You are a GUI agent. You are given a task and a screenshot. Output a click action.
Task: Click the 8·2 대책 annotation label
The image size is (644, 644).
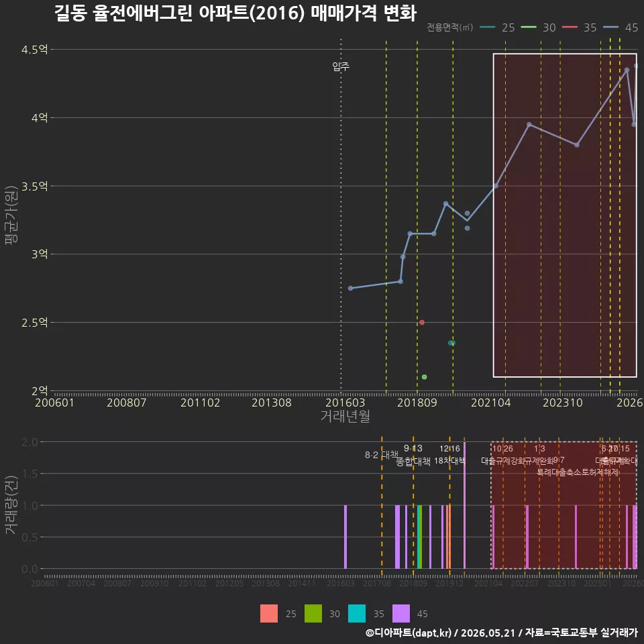click(x=382, y=455)
